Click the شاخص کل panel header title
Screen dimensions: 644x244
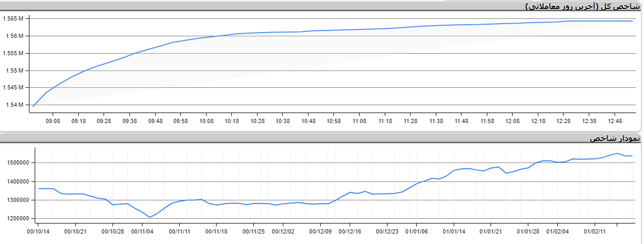pos(582,6)
